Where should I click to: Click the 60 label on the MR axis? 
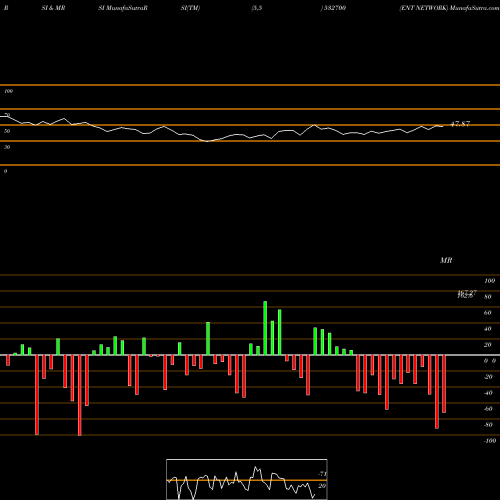[488, 313]
